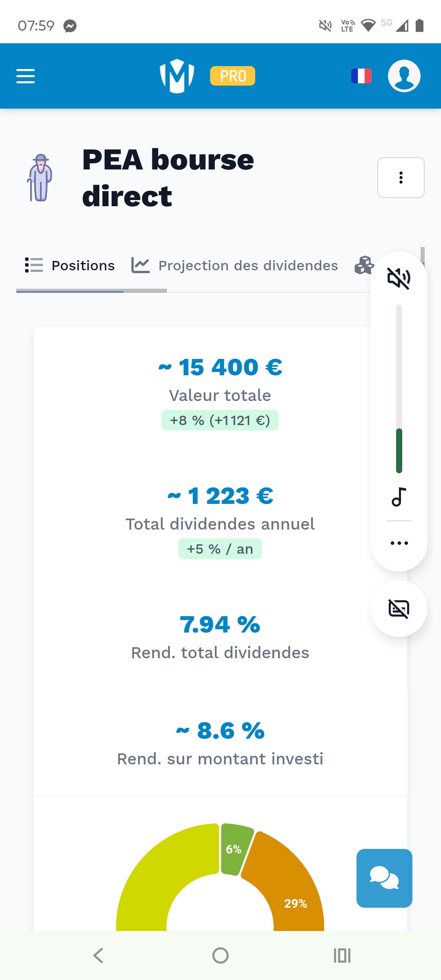Select the Positions tab
Image resolution: width=441 pixels, height=980 pixels.
70,266
